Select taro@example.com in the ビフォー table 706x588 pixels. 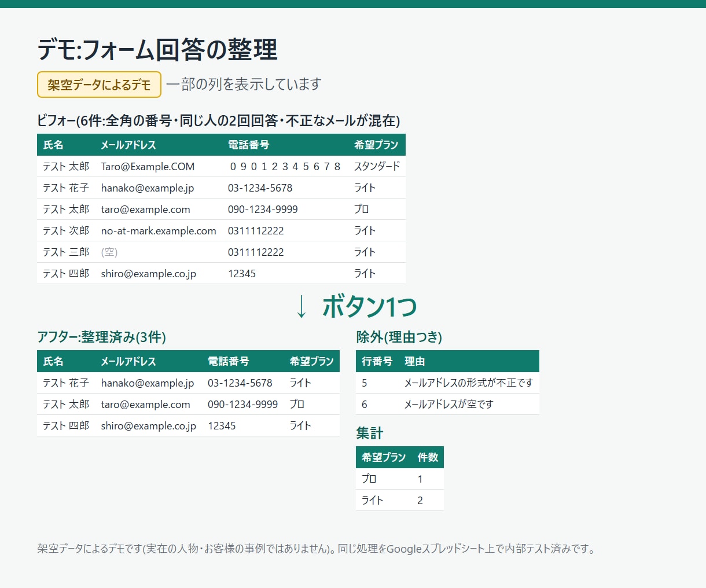point(145,209)
